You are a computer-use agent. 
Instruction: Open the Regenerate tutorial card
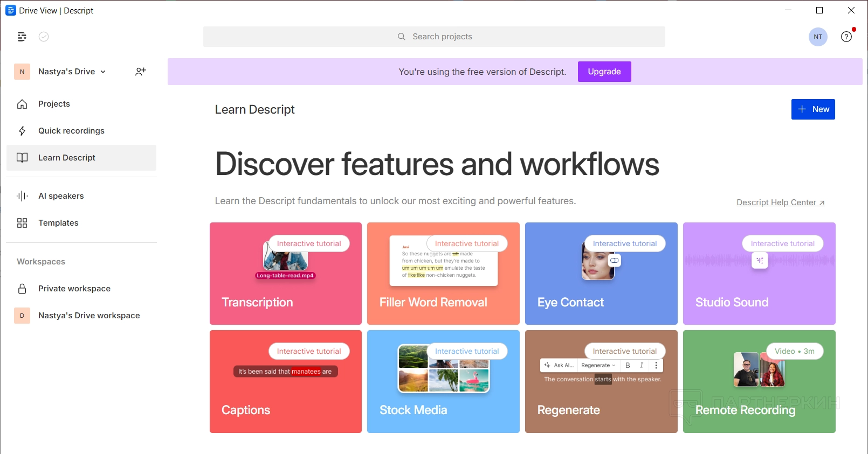(601, 381)
